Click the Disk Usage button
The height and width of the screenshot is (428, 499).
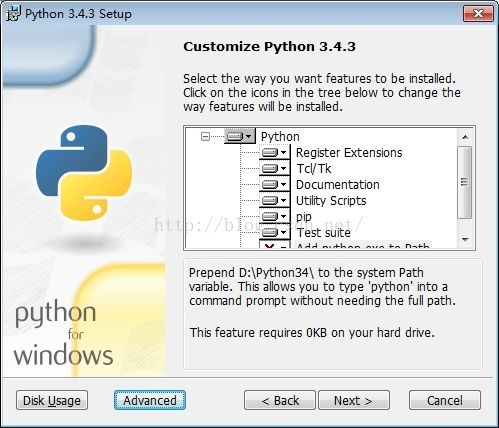pyautogui.click(x=52, y=400)
